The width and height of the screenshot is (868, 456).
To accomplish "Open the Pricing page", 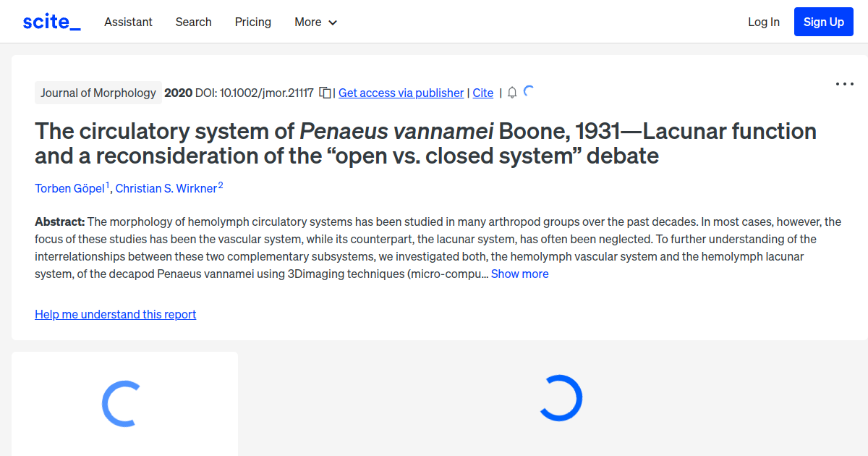I will (252, 22).
